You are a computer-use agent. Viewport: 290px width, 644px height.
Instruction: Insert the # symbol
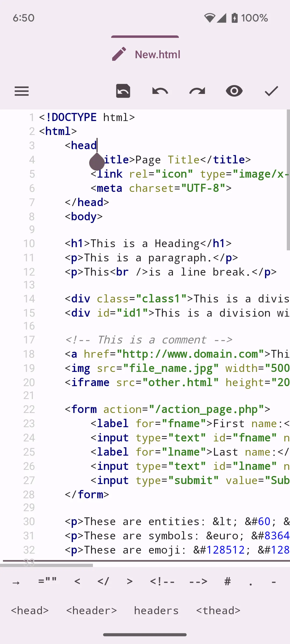[228, 581]
